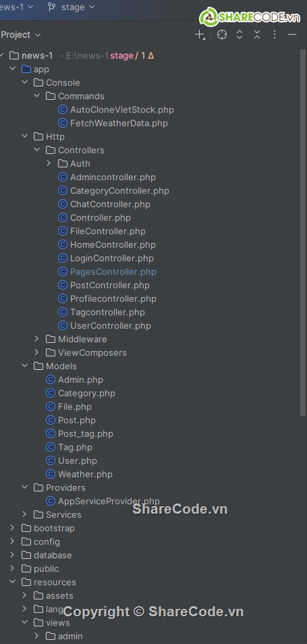Expand the Middleware folder
307x644 pixels.
(x=36, y=339)
